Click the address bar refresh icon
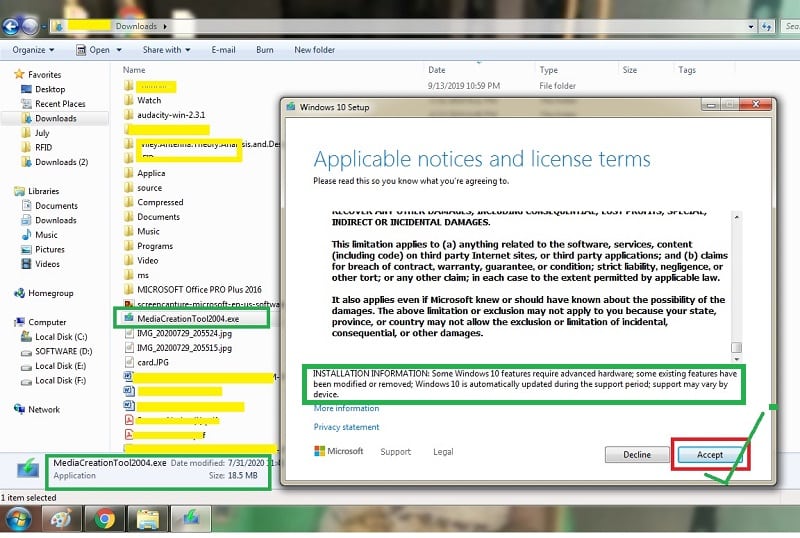The width and height of the screenshot is (800, 538). click(766, 27)
